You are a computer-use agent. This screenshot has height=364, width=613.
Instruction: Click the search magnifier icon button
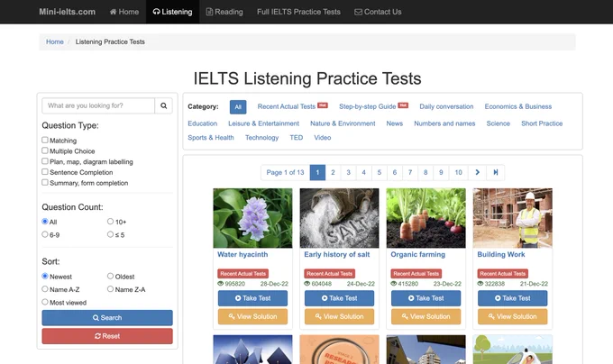point(163,105)
